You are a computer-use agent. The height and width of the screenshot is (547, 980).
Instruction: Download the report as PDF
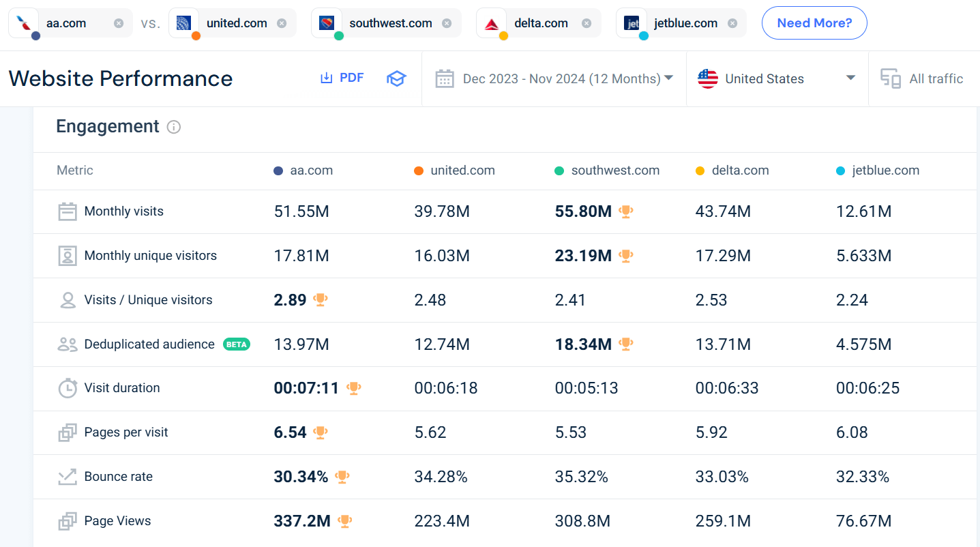pos(341,78)
